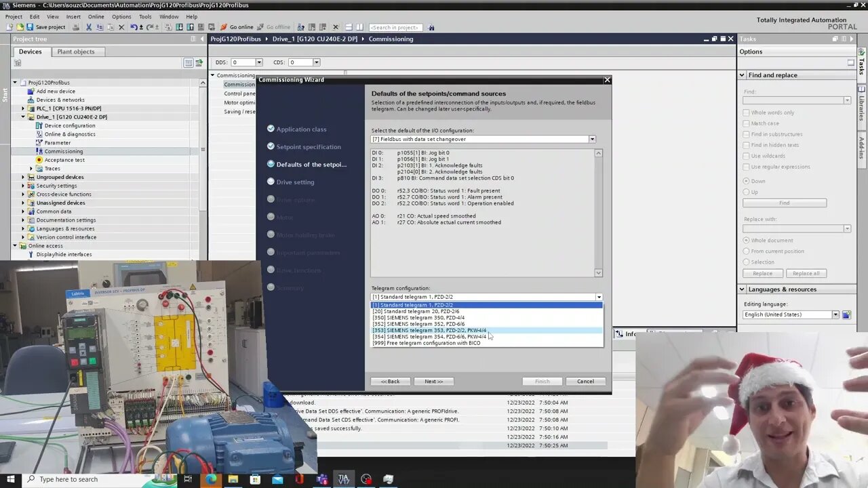Collapse the Find and replace section

pos(743,75)
